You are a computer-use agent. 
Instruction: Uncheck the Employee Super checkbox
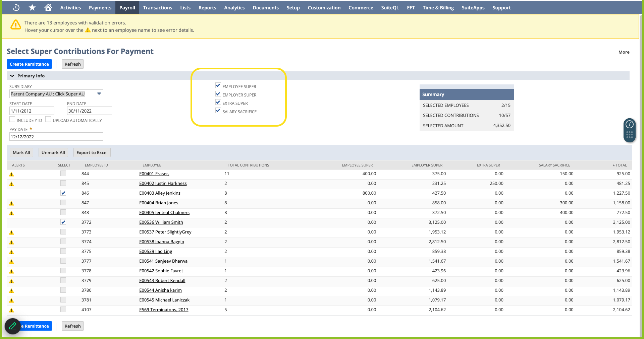[x=218, y=86]
